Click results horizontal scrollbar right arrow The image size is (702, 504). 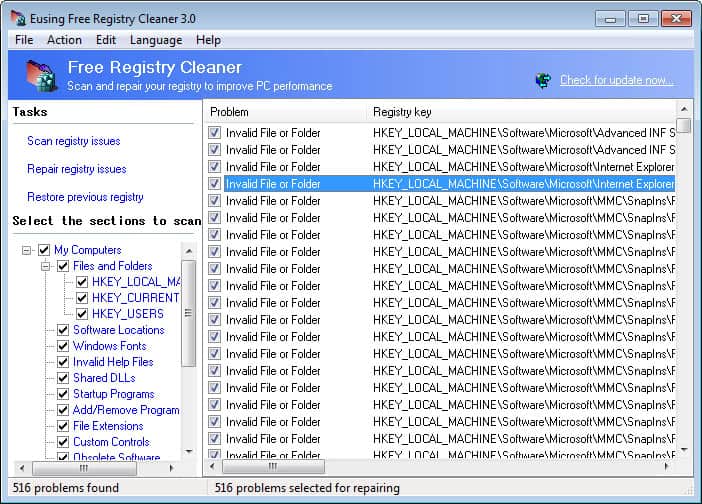pyautogui.click(x=667, y=466)
